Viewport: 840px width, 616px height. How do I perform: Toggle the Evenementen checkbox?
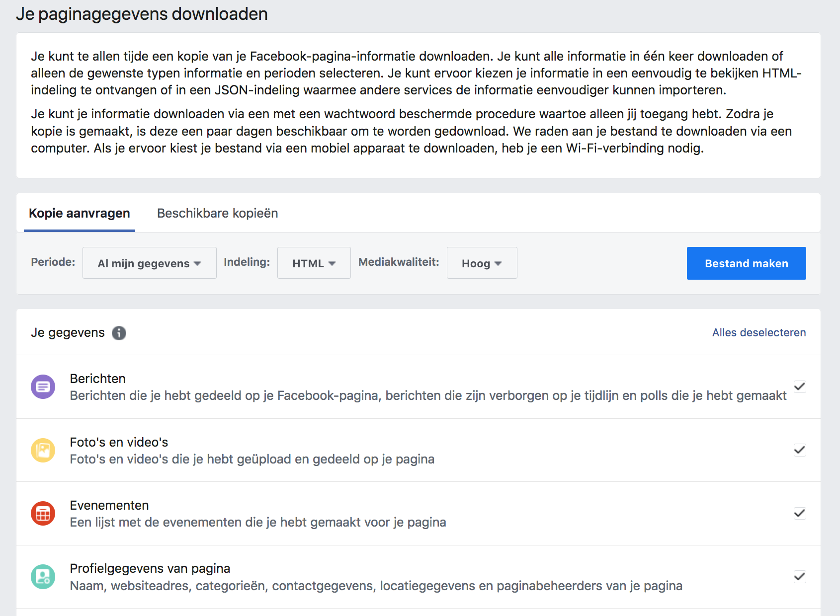coord(799,513)
